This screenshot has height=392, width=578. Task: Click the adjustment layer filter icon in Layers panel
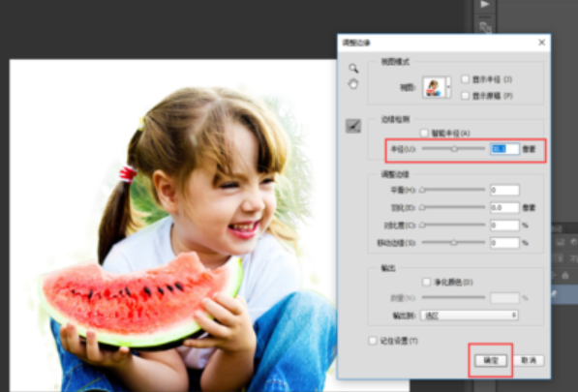(574, 242)
